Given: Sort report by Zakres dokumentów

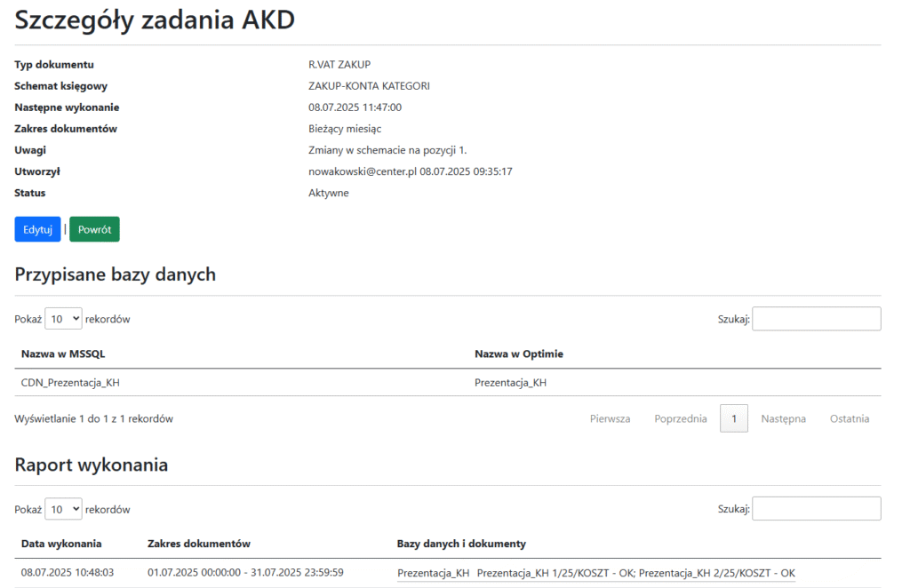Looking at the screenshot, I should point(199,544).
